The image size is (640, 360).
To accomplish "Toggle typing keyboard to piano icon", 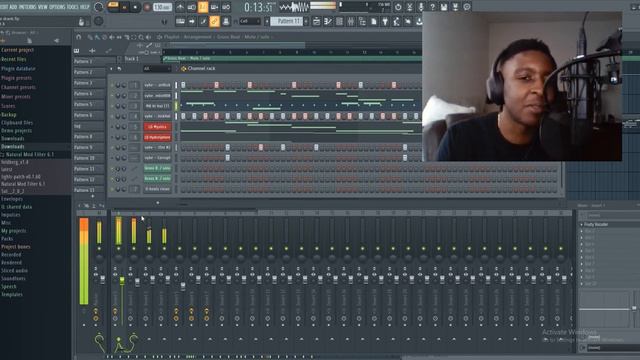I will (x=180, y=21).
